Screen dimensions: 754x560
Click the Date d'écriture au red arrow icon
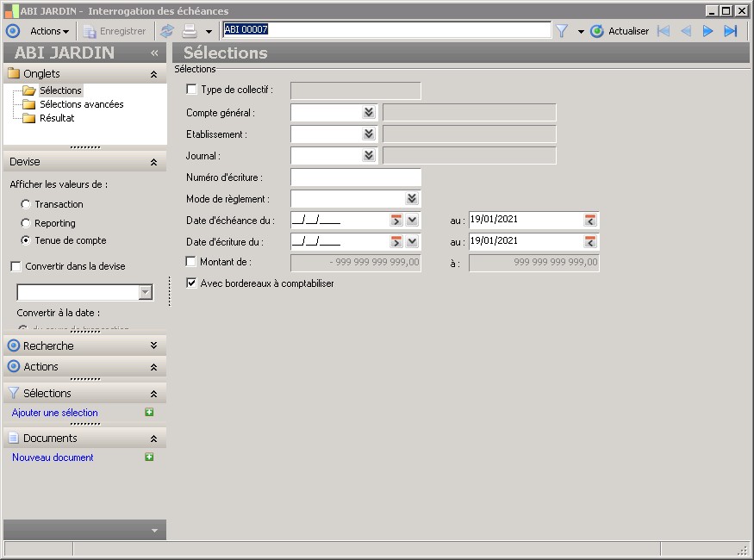[x=590, y=241]
